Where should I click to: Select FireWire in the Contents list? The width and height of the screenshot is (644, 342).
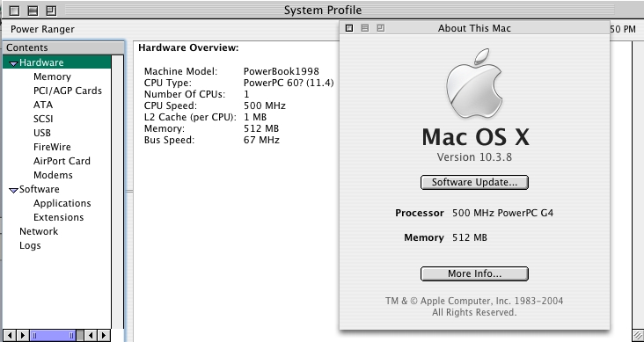pyautogui.click(x=52, y=147)
